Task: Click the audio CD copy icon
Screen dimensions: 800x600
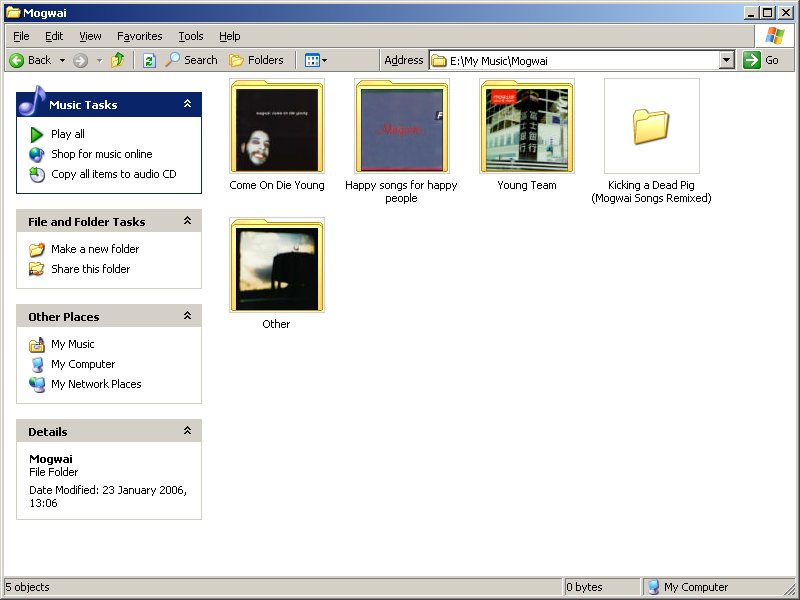Action: pyautogui.click(x=37, y=174)
